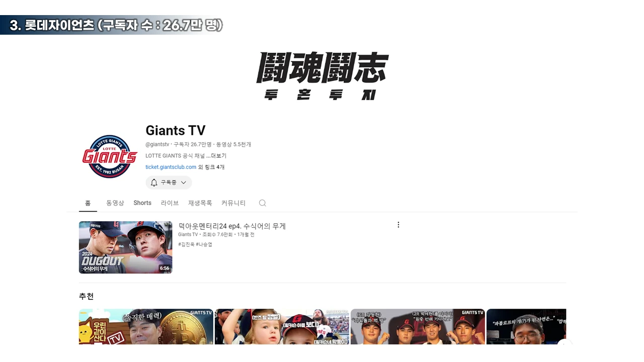The width and height of the screenshot is (644, 362).
Task: Expand the 외 링크 4개 links list
Action: pyautogui.click(x=212, y=167)
